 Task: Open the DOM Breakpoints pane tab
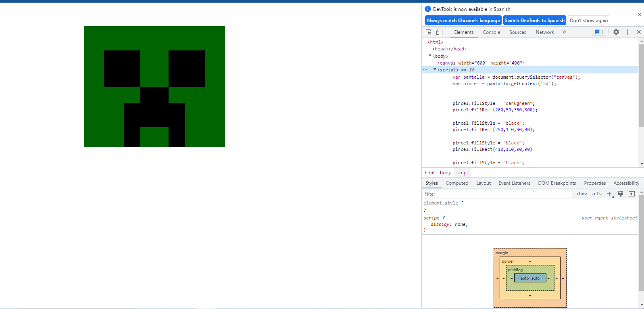(x=557, y=183)
